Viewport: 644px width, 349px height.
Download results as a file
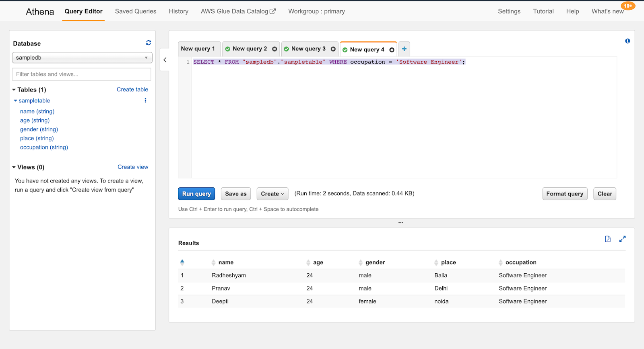(608, 239)
